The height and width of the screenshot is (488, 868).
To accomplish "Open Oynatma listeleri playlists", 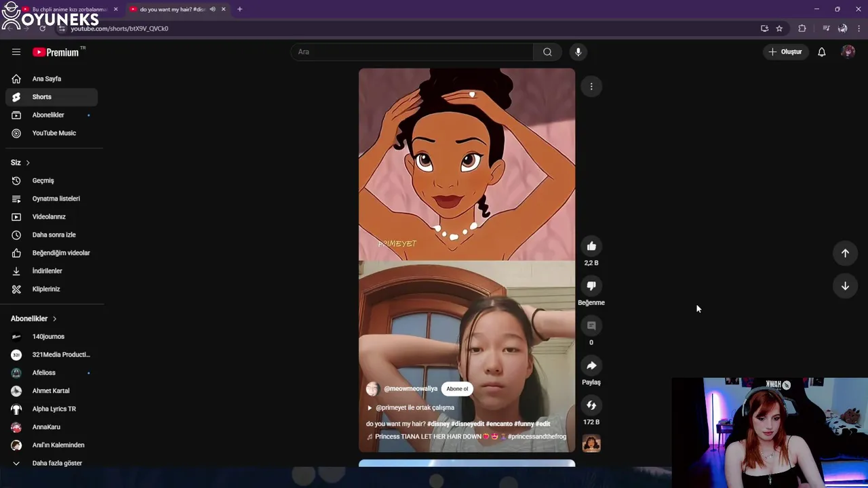I will tap(52, 199).
